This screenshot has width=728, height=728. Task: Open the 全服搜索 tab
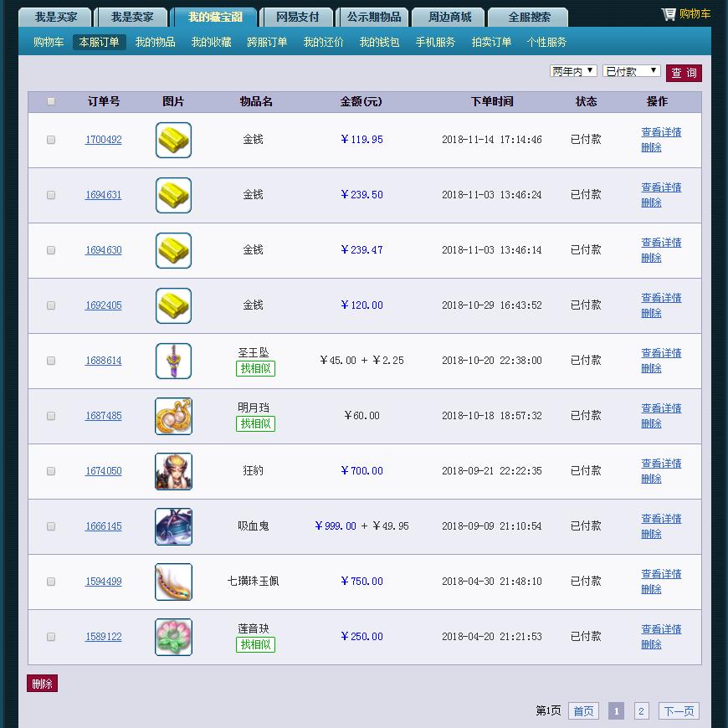[529, 18]
